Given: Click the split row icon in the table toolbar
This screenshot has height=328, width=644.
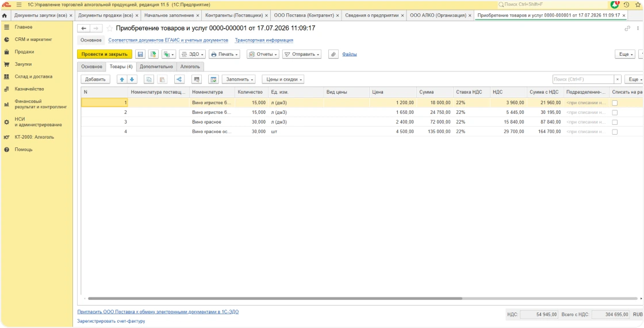Looking at the screenshot, I should tap(179, 79).
